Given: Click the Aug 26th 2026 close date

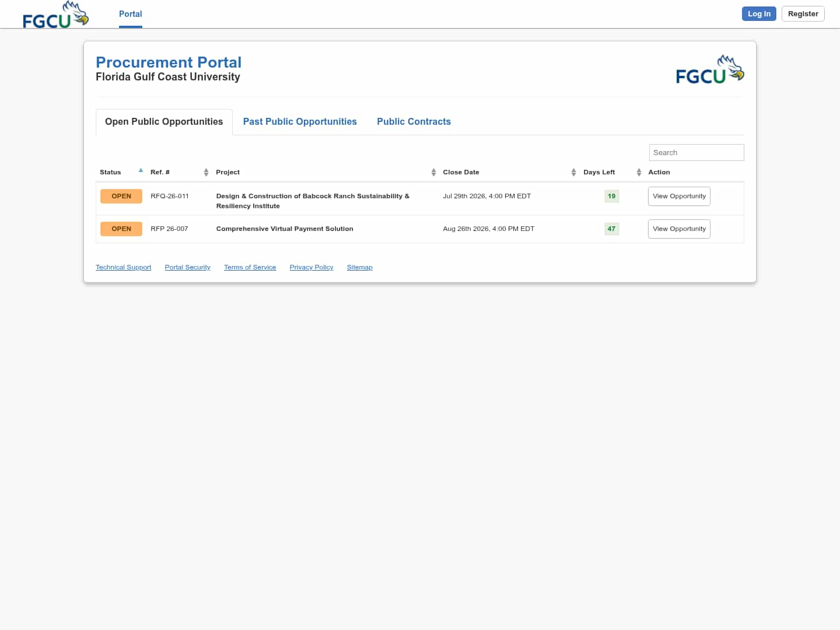Looking at the screenshot, I should pyautogui.click(x=489, y=229).
